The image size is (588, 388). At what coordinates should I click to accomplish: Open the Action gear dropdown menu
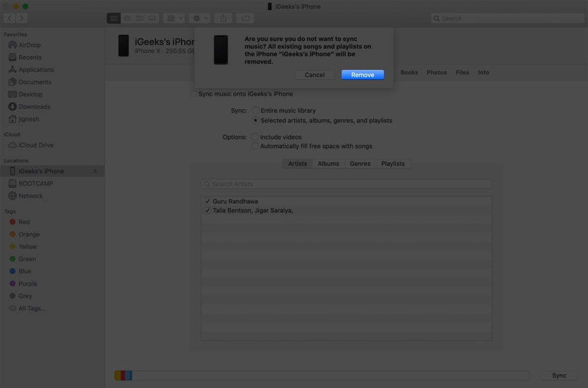(199, 18)
